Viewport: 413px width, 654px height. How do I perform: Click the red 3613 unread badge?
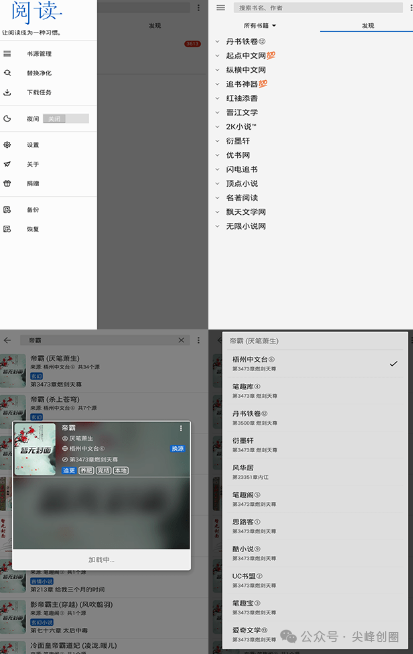[192, 44]
